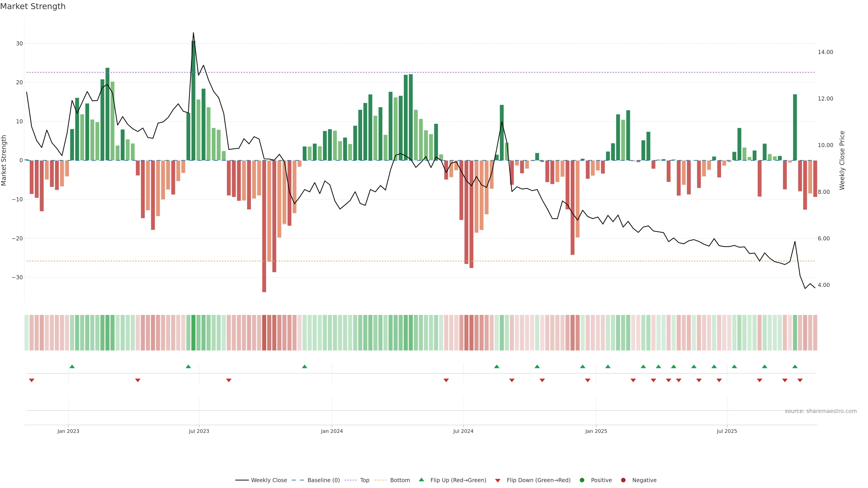
Task: Click the Jan 2024 x-axis label
Action: click(x=332, y=431)
